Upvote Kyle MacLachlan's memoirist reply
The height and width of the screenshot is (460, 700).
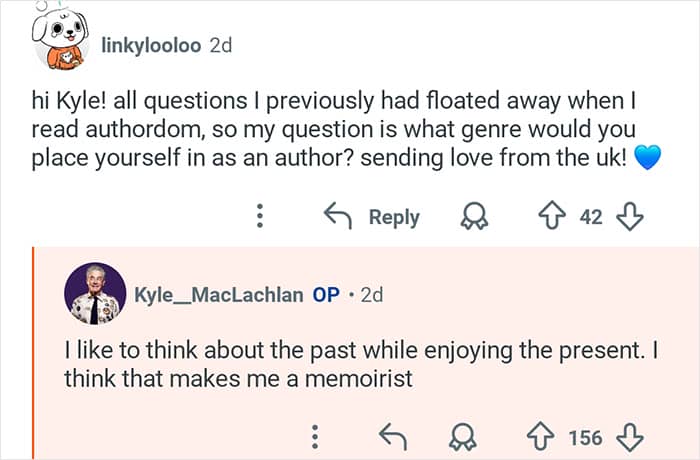click(x=545, y=437)
